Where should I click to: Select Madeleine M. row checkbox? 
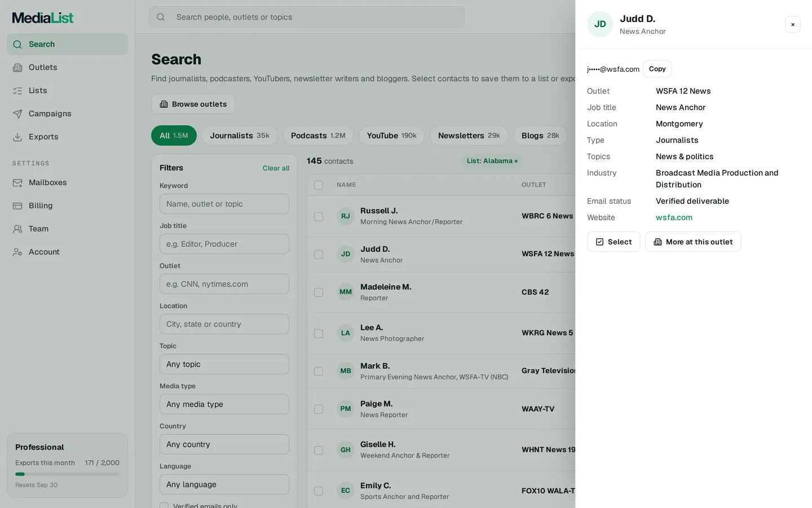click(319, 292)
